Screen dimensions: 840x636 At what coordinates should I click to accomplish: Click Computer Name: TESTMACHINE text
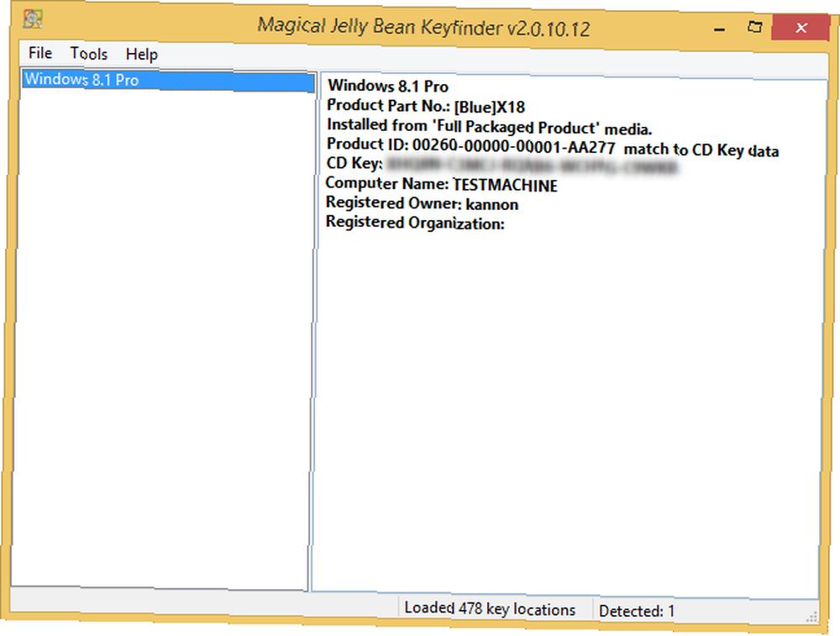coord(442,184)
